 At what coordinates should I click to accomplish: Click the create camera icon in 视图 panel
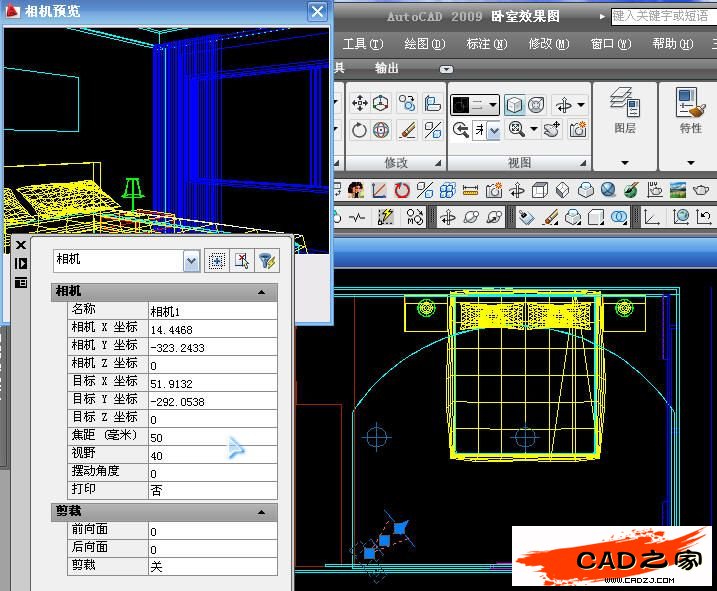pos(577,130)
